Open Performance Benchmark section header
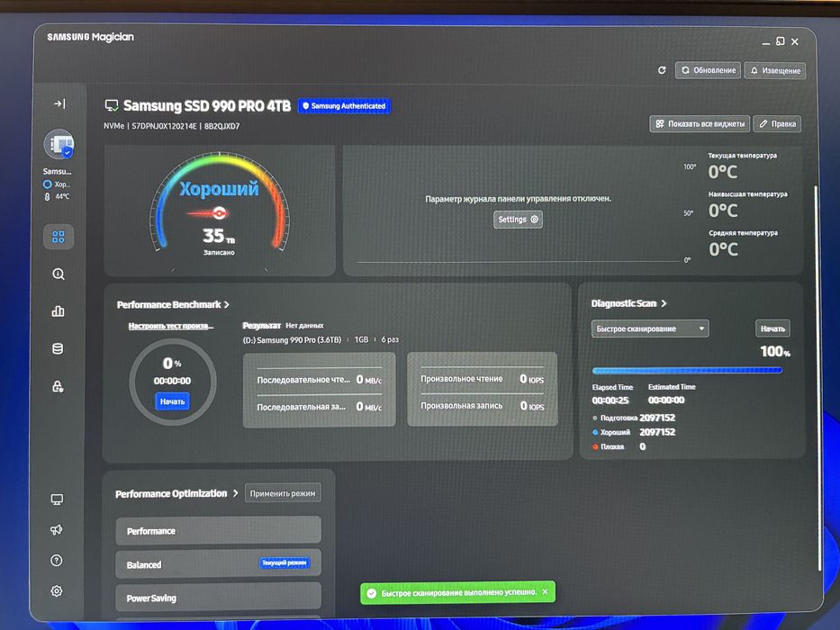This screenshot has height=630, width=840. pos(173,305)
